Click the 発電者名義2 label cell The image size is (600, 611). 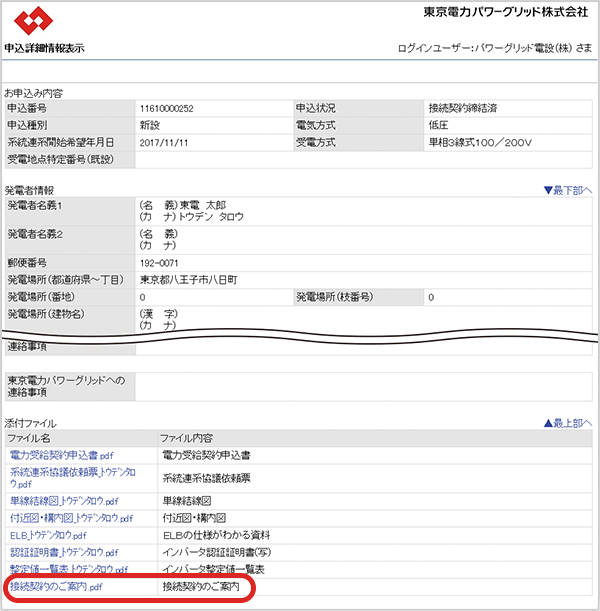[70, 240]
